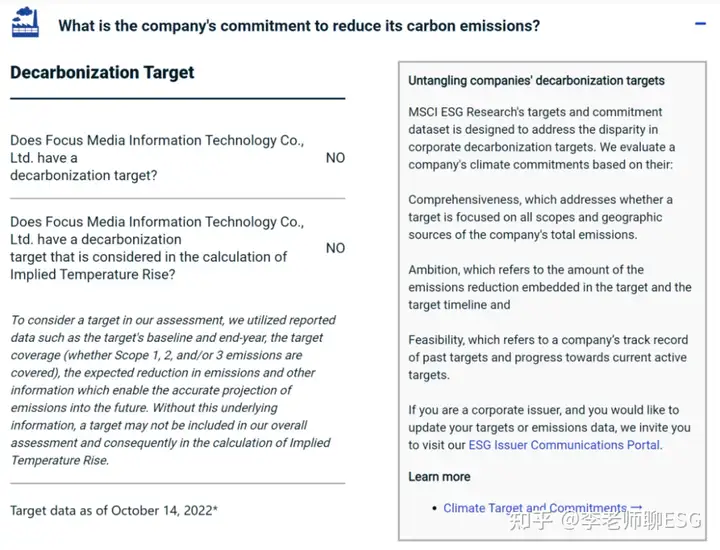Click the italic target assessment methodology paragraph
720x550 pixels.
[x=173, y=390]
